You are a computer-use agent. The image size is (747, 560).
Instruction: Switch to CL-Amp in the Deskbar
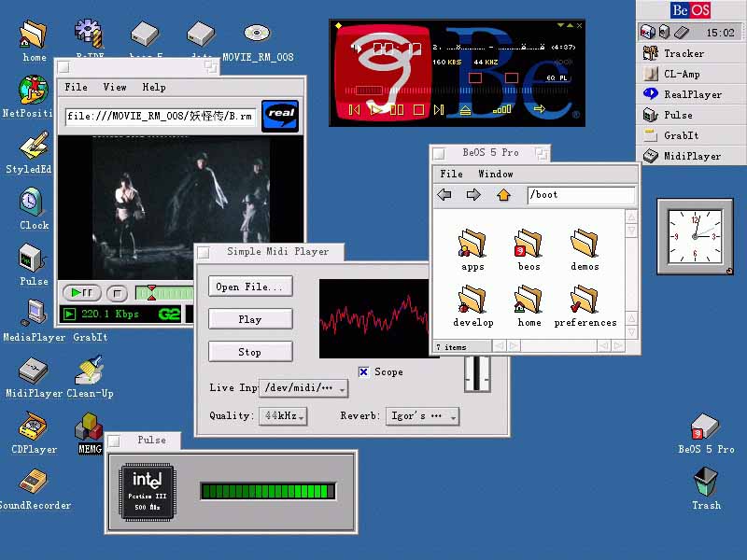[x=691, y=74]
